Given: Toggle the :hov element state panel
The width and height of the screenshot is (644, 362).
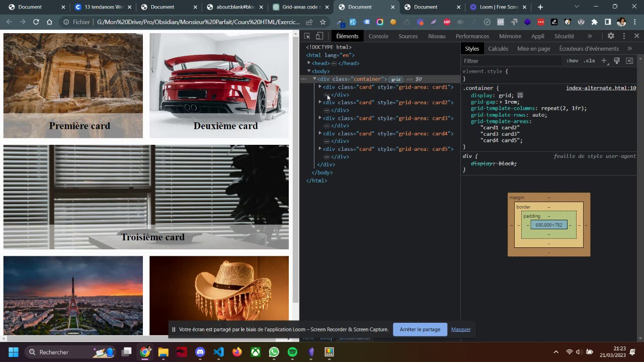Looking at the screenshot, I should (572, 61).
